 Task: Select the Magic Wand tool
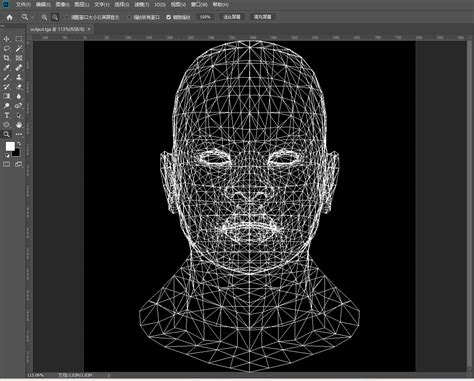coord(19,49)
